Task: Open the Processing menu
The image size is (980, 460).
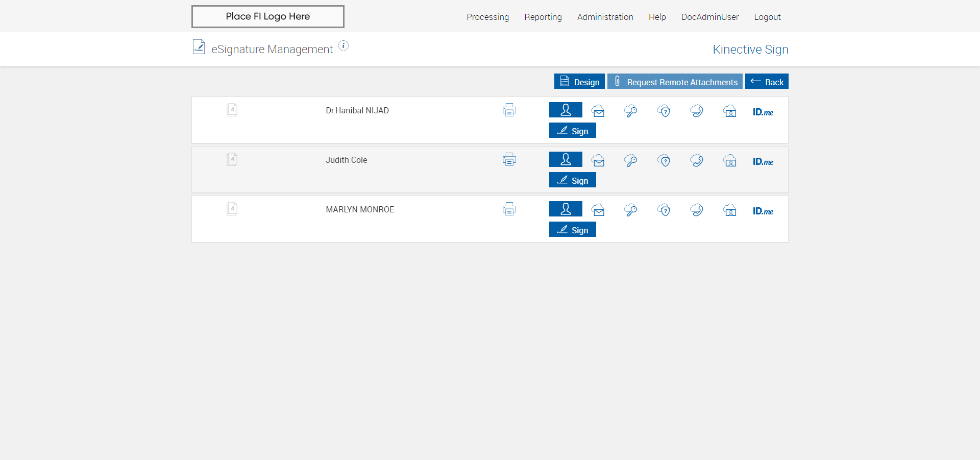Action: pos(487,17)
